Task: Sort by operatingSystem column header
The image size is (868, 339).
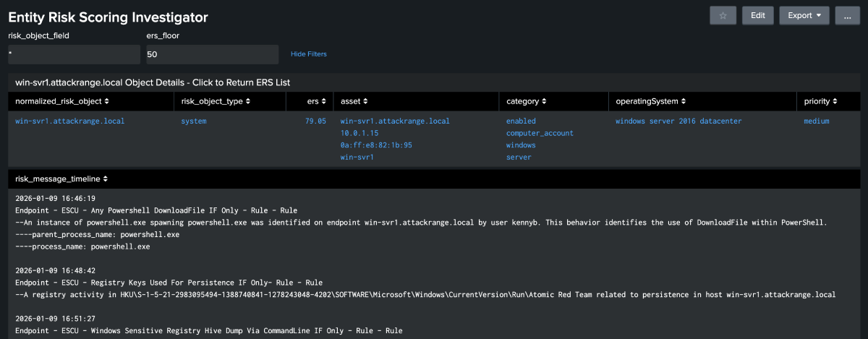Action: (x=650, y=101)
